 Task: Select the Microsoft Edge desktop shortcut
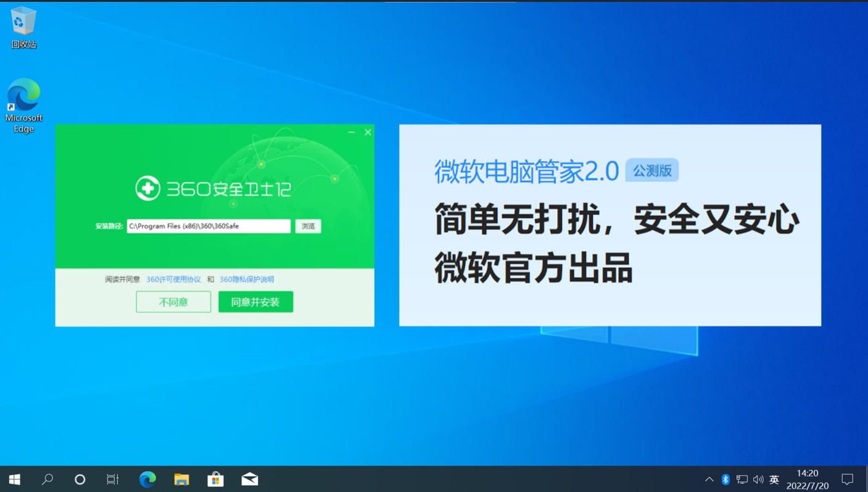[x=23, y=106]
